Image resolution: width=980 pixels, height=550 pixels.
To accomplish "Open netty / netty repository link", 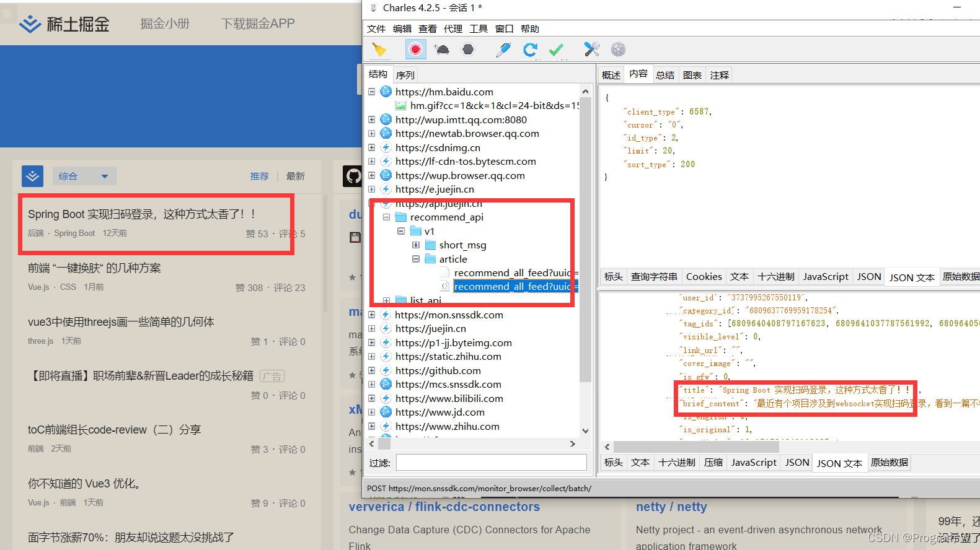I will tap(671, 507).
